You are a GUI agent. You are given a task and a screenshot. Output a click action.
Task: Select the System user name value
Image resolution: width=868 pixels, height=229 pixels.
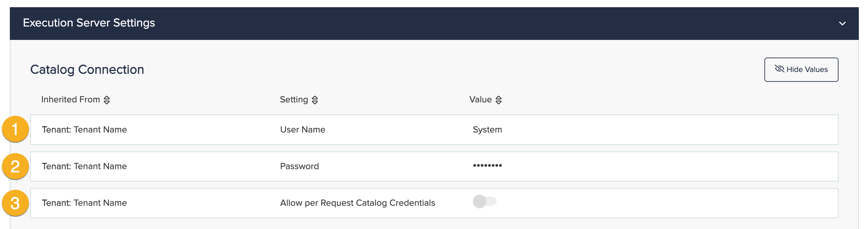click(487, 130)
